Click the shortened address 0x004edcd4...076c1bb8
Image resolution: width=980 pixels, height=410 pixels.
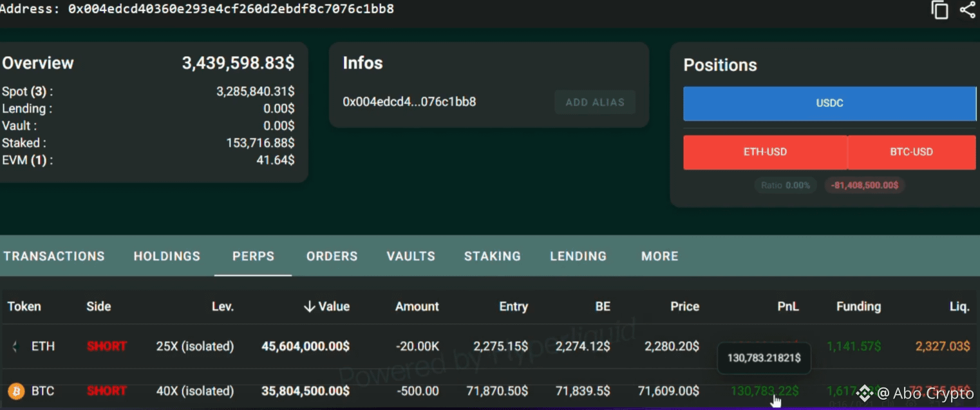(x=410, y=102)
